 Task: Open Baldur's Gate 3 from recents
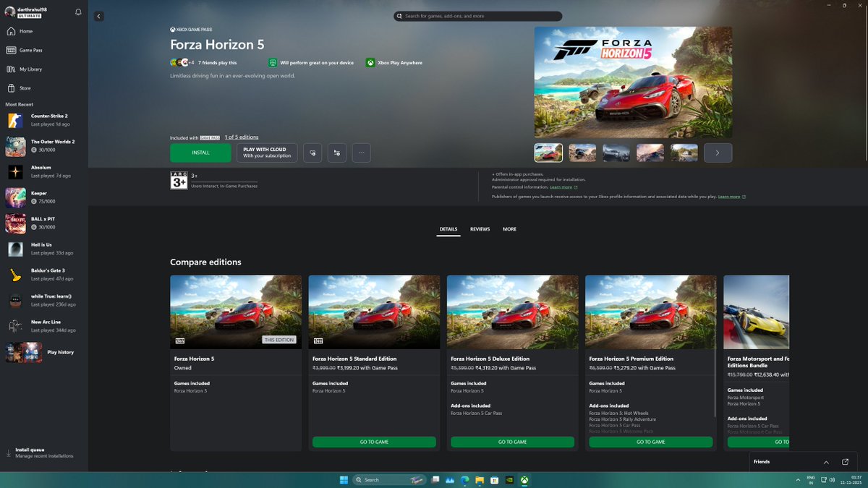pyautogui.click(x=44, y=275)
